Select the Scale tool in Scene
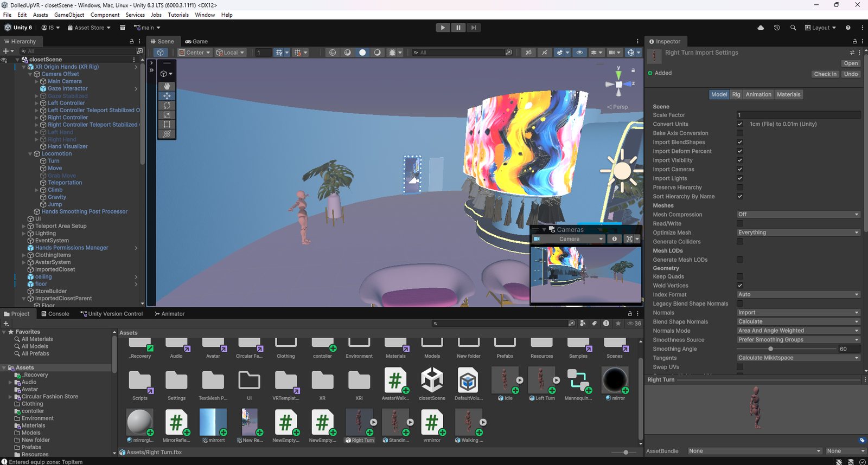The height and width of the screenshot is (465, 868). pyautogui.click(x=167, y=115)
